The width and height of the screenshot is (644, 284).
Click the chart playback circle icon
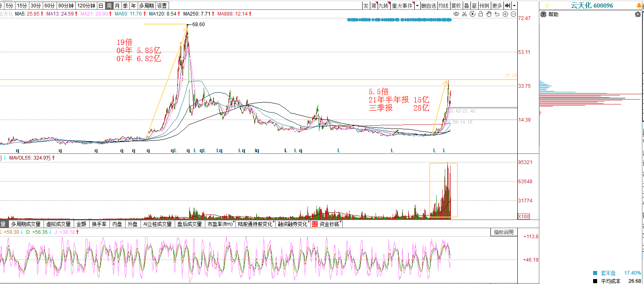pos(473,14)
